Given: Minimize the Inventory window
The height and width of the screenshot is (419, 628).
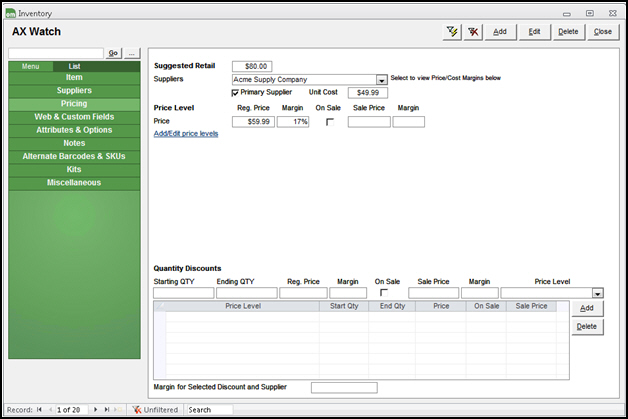Looking at the screenshot, I should point(567,14).
